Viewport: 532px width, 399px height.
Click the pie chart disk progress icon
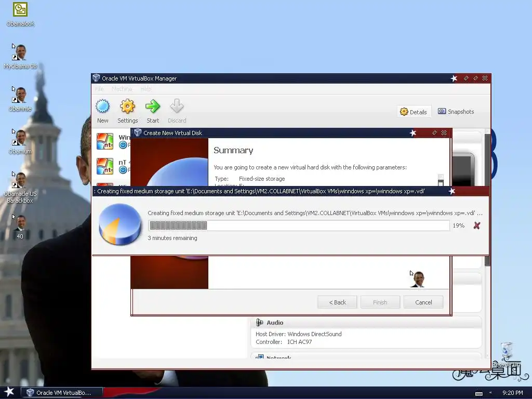120,224
